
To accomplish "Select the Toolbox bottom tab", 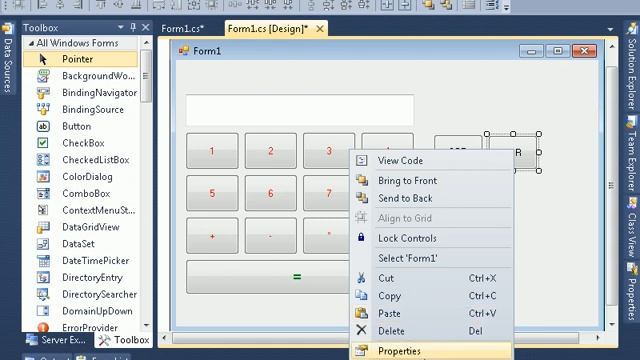I will point(124,340).
